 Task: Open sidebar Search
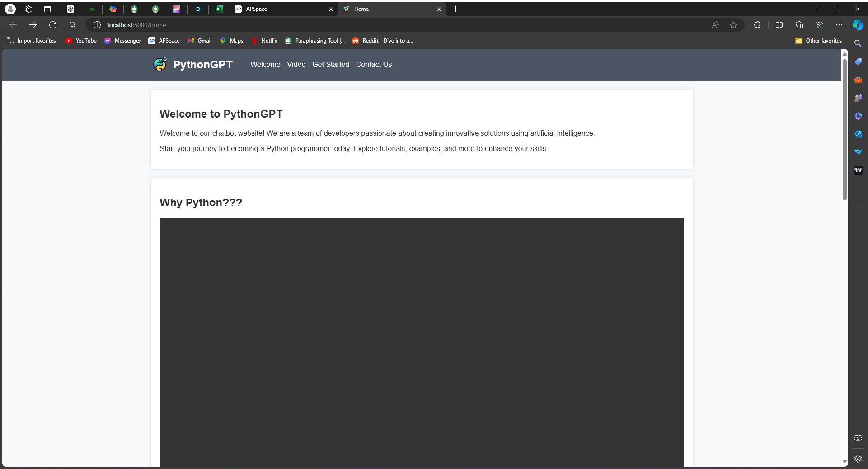click(858, 43)
